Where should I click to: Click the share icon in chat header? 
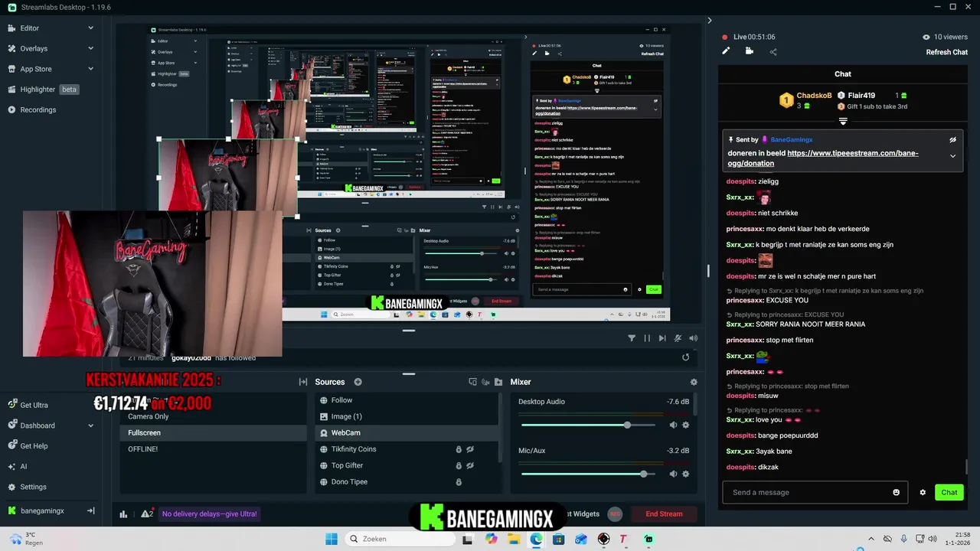click(773, 51)
